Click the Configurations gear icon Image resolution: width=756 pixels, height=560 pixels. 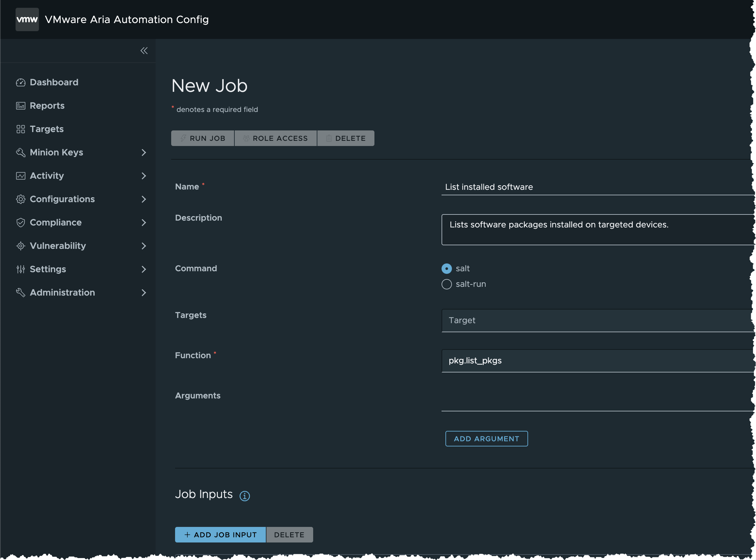[21, 199]
